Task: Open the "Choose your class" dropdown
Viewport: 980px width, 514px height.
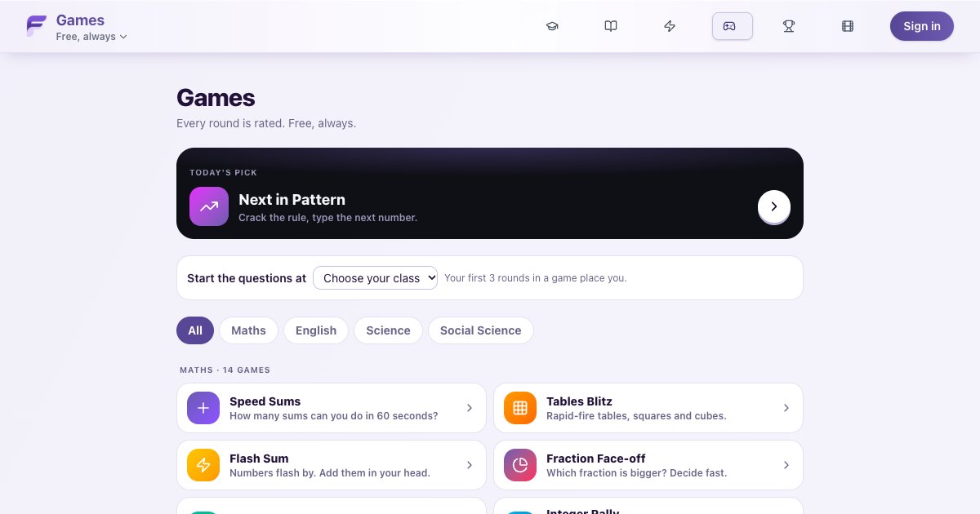Action: point(376,278)
